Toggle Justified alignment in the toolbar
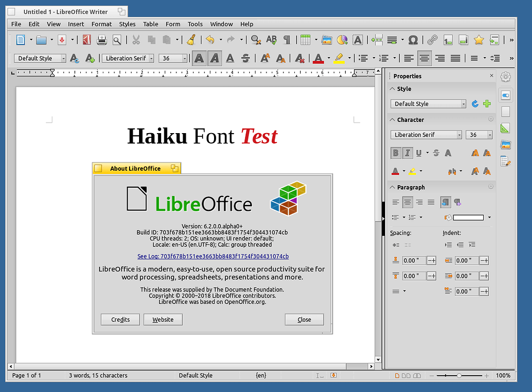 tap(455, 58)
